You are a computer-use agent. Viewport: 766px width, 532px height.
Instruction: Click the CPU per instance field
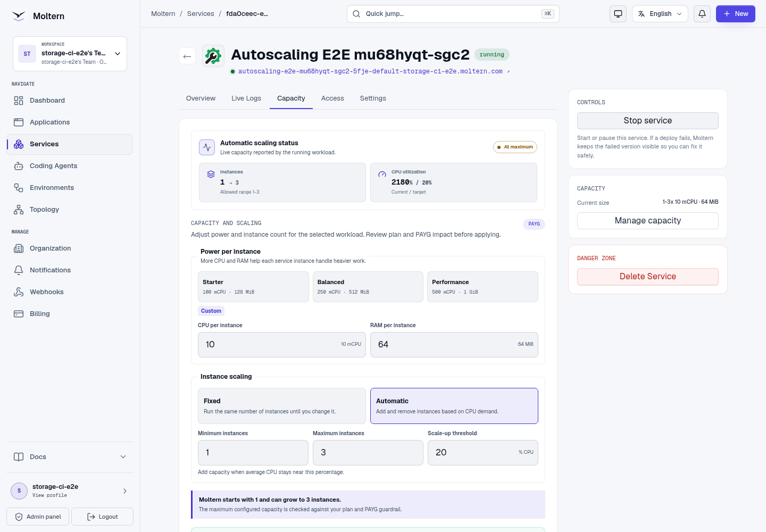(282, 345)
